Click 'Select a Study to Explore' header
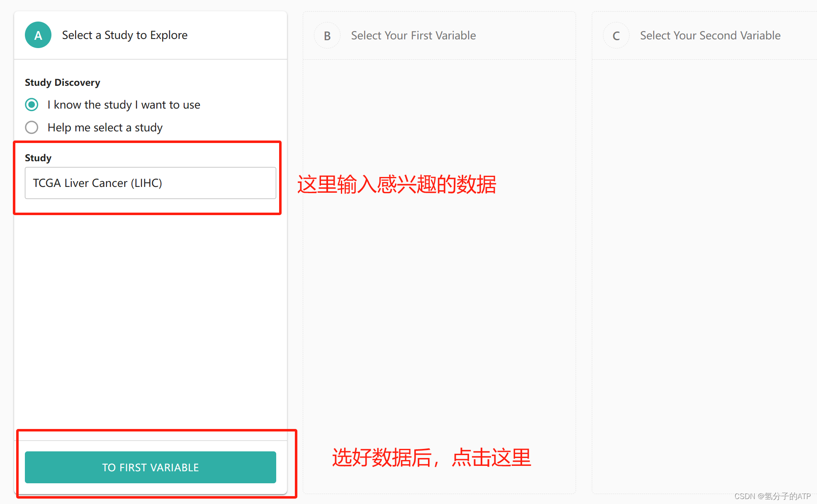Image resolution: width=817 pixels, height=504 pixels. click(x=124, y=35)
